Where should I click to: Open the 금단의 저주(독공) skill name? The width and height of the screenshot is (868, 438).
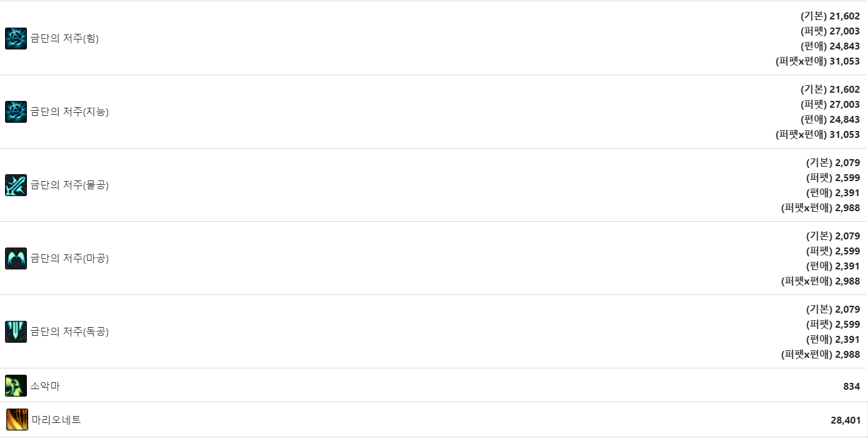click(x=70, y=331)
